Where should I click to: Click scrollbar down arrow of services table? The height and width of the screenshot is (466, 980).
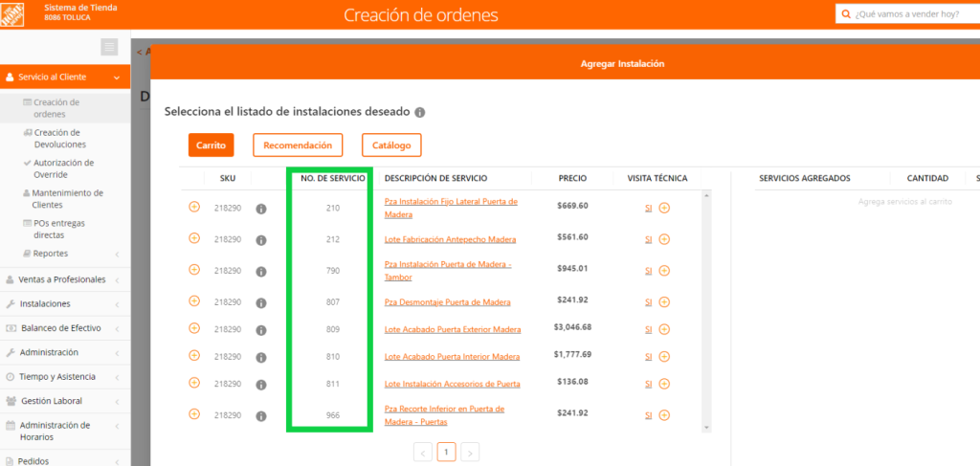click(707, 428)
